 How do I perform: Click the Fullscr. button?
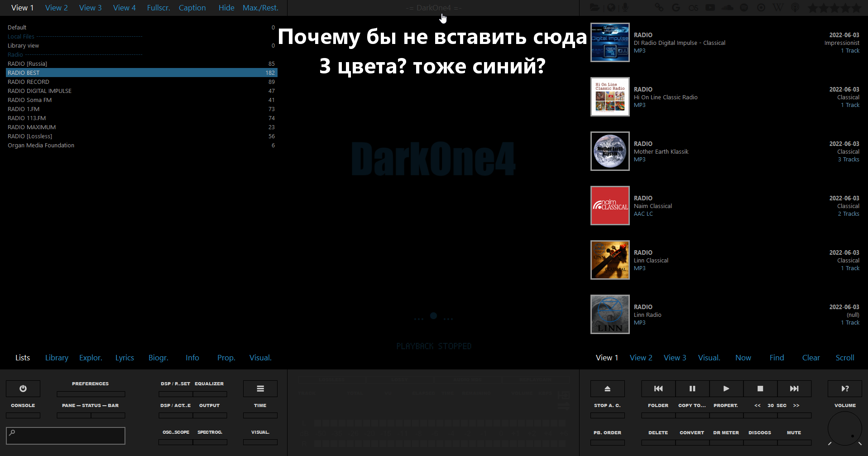click(x=158, y=8)
